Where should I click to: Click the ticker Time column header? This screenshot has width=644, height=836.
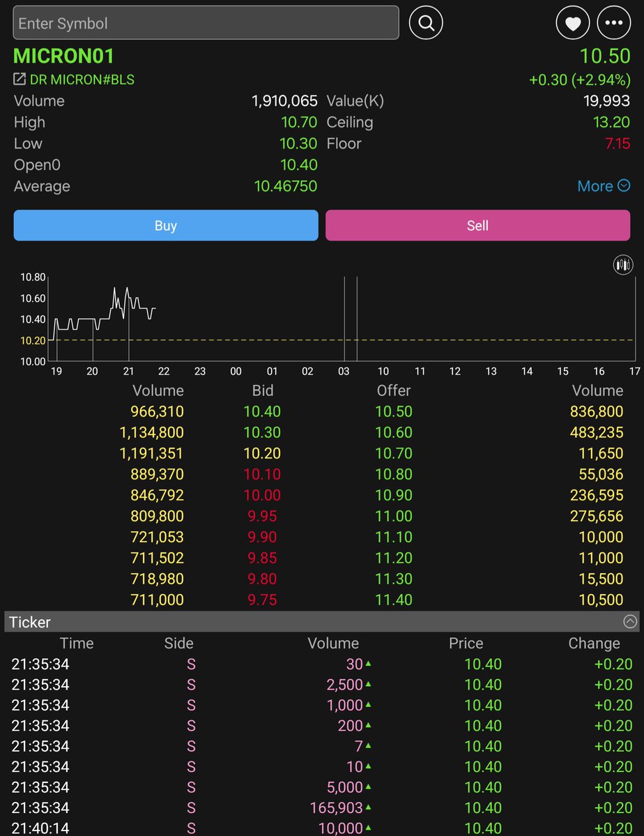(76, 643)
